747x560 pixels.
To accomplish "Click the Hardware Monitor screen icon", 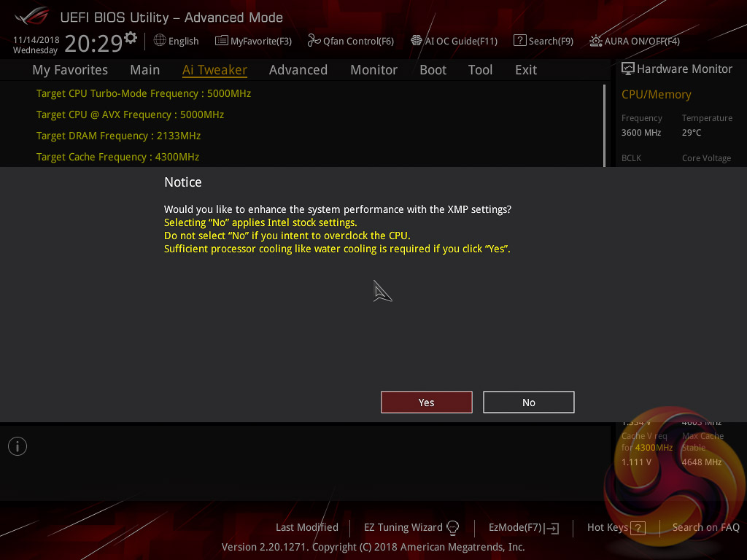I will [x=628, y=69].
